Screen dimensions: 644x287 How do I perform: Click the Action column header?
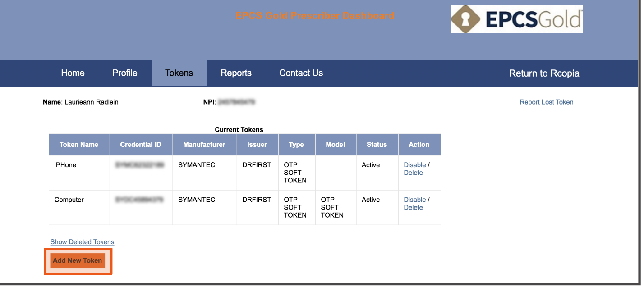419,145
